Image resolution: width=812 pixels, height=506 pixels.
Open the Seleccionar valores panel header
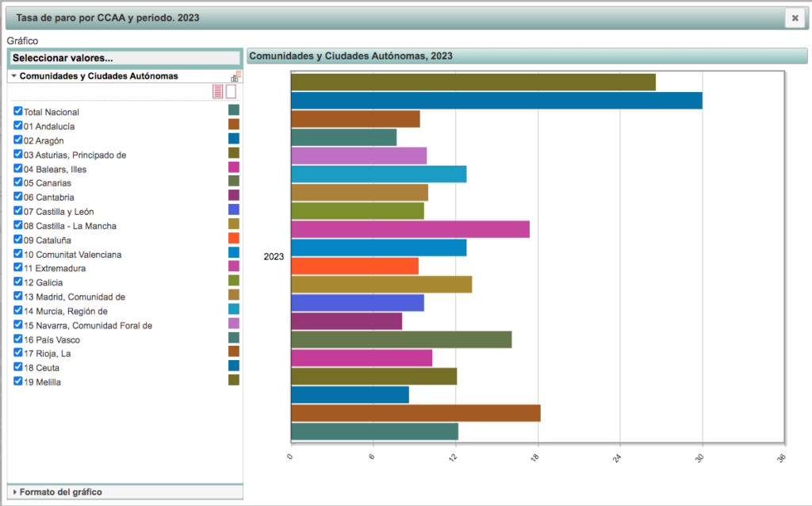tap(124, 58)
